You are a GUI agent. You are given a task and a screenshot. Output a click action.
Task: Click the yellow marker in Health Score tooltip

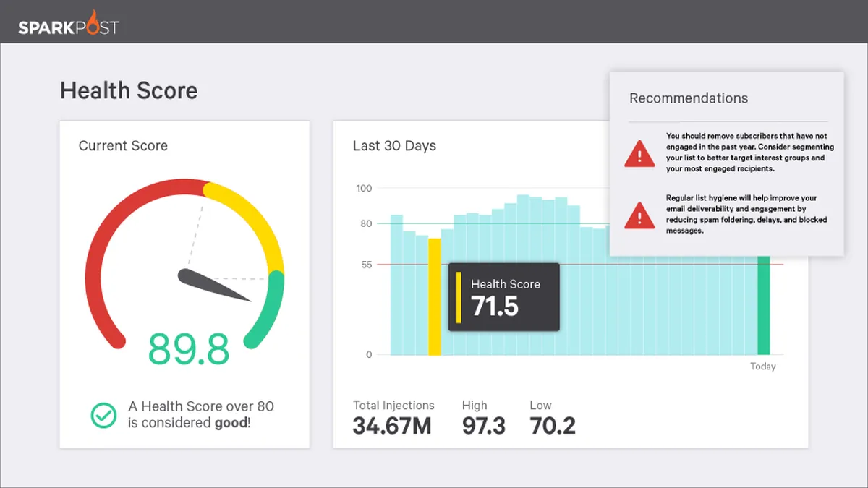pyautogui.click(x=459, y=297)
